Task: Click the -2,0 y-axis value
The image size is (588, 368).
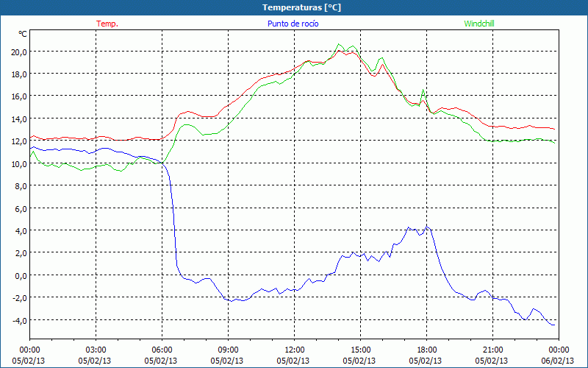Action: (x=19, y=298)
